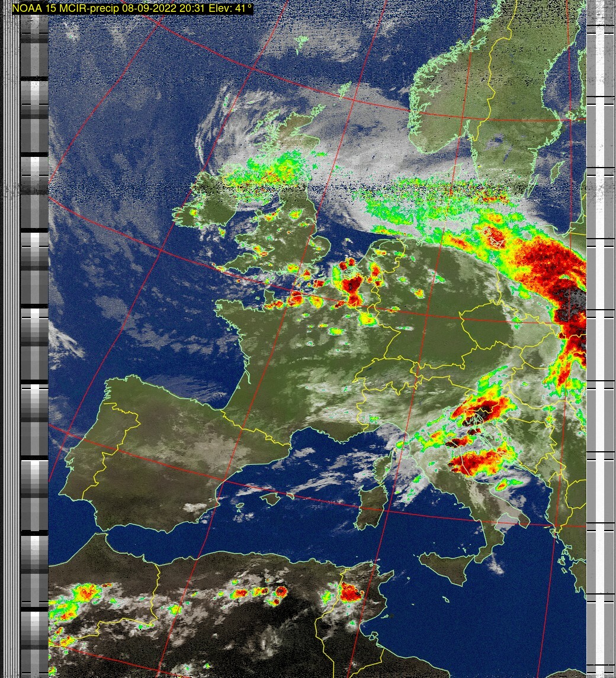The width and height of the screenshot is (616, 678).
Task: Click the NOAA 15 MCIR-precip header text
Action: click(x=132, y=8)
